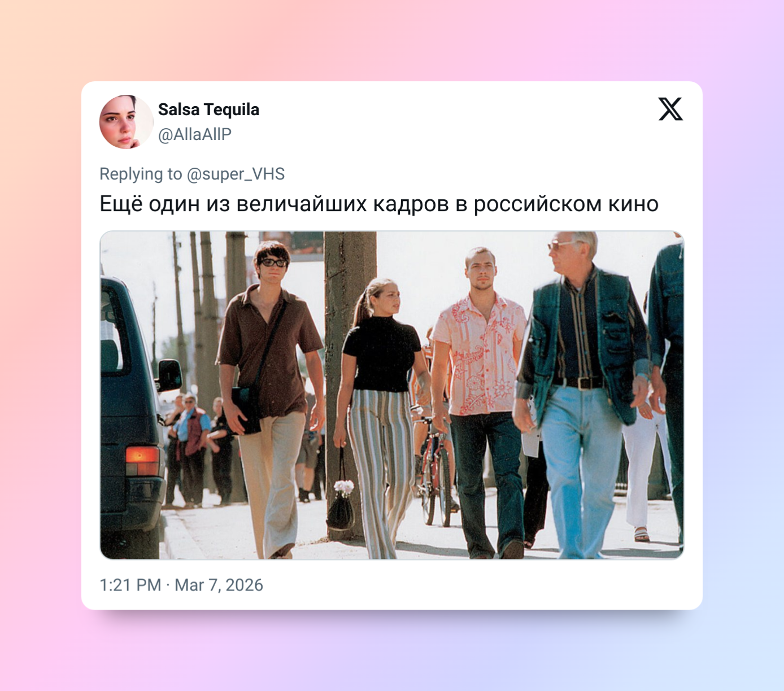
Task: Click the Russian tweet text
Action: (379, 204)
